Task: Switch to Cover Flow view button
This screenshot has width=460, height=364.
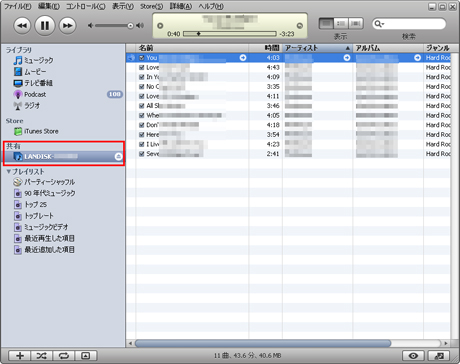Action: click(356, 23)
